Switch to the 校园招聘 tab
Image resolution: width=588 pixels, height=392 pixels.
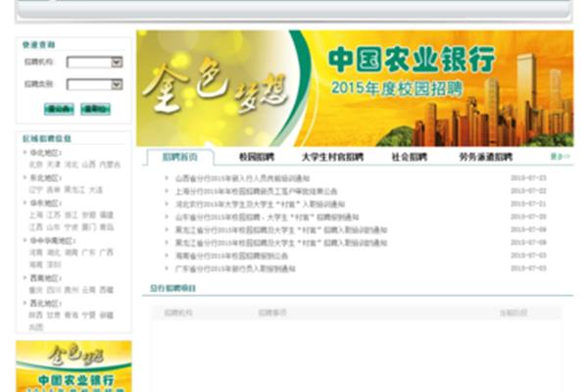point(257,157)
